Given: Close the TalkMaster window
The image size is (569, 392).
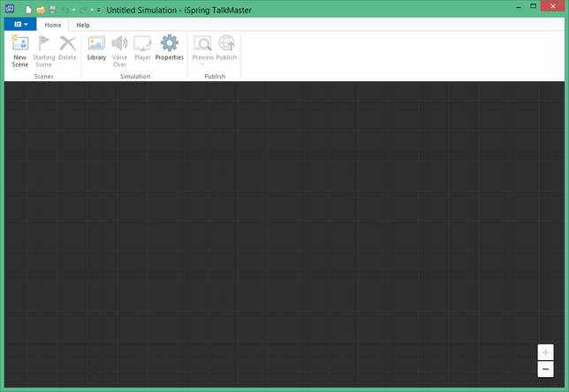Looking at the screenshot, I should [553, 6].
